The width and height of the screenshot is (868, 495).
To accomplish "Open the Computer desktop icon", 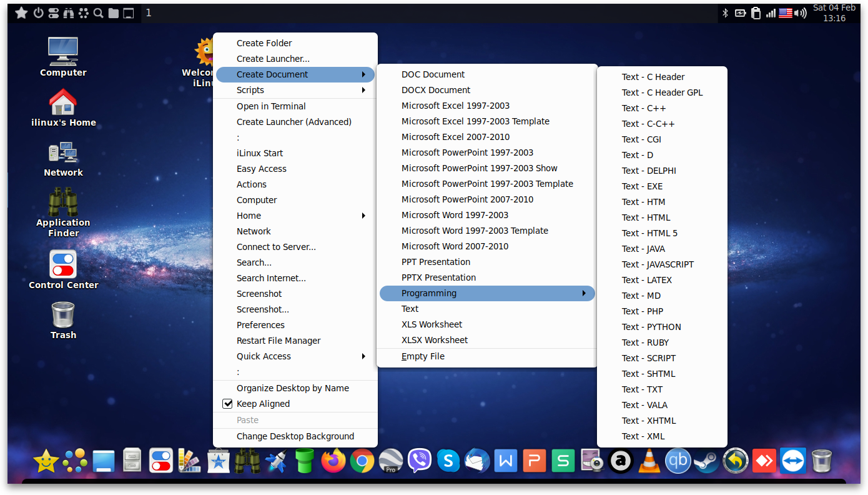I will (63, 57).
